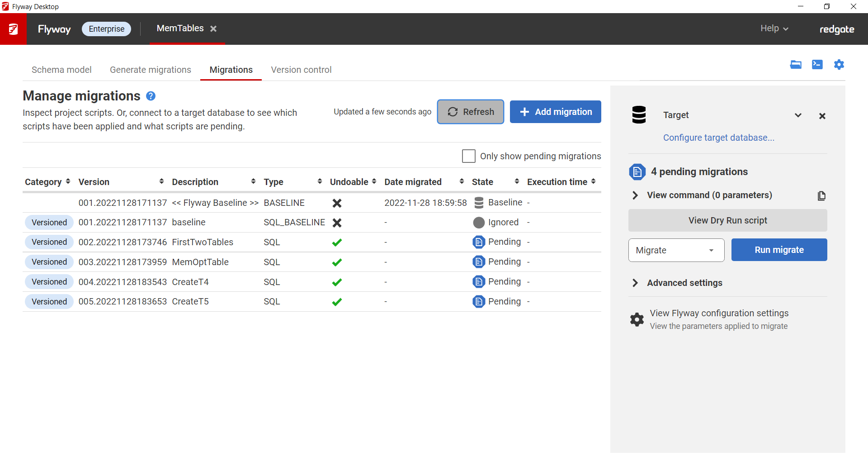This screenshot has height=466, width=868.
Task: Click the Run migrate button
Action: (779, 250)
